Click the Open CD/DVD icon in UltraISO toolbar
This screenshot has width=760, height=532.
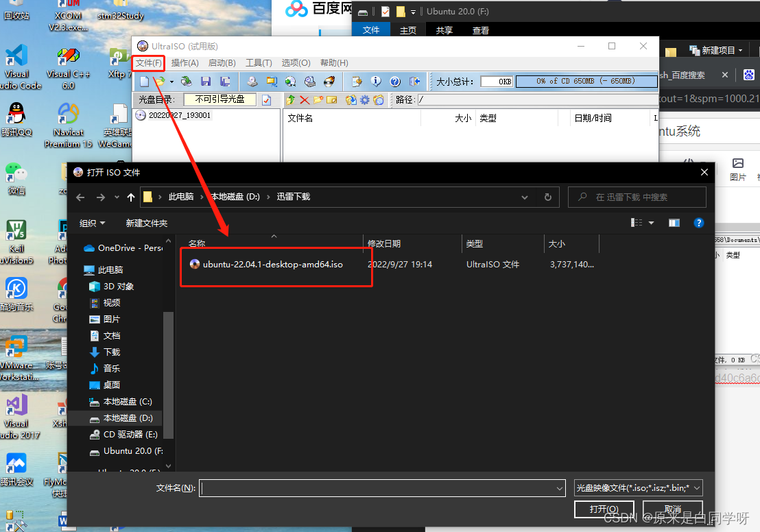click(186, 82)
